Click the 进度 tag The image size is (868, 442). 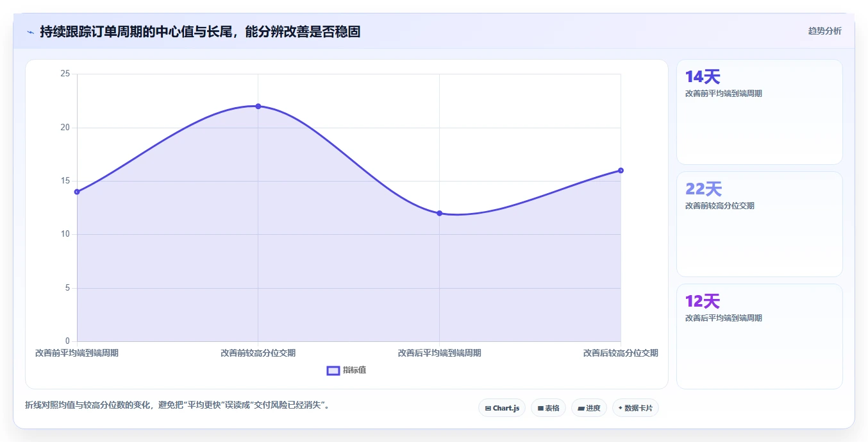point(588,408)
